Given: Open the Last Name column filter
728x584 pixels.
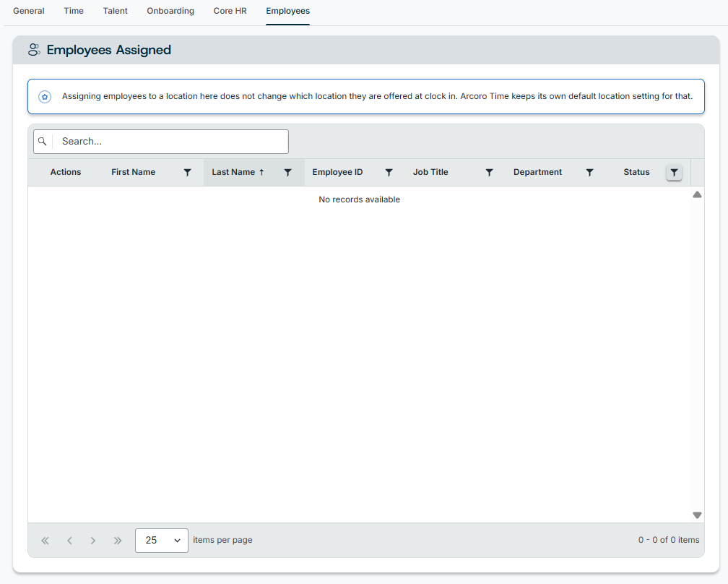Looking at the screenshot, I should pyautogui.click(x=288, y=172).
